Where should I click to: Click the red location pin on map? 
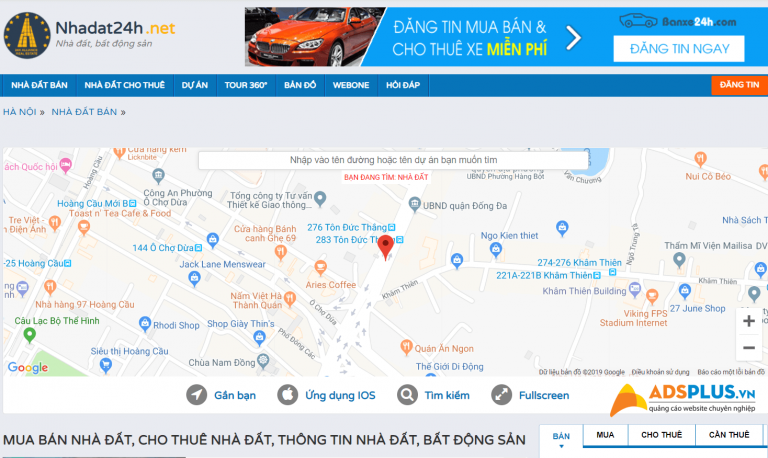[385, 247]
